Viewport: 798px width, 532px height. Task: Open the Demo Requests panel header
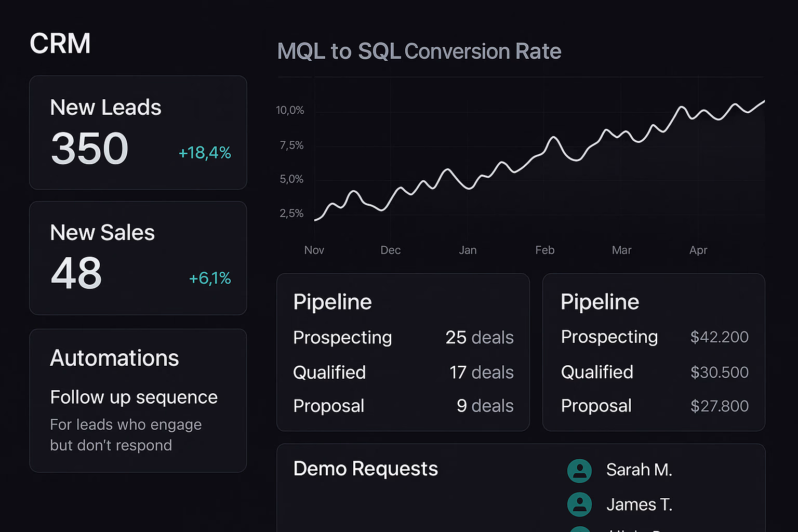pyautogui.click(x=366, y=469)
